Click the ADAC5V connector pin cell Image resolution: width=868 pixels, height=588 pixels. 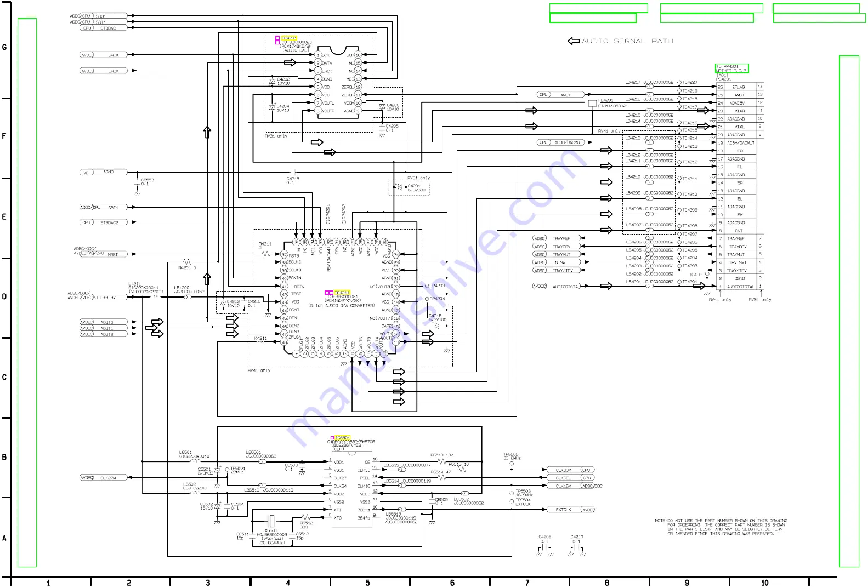(x=740, y=103)
